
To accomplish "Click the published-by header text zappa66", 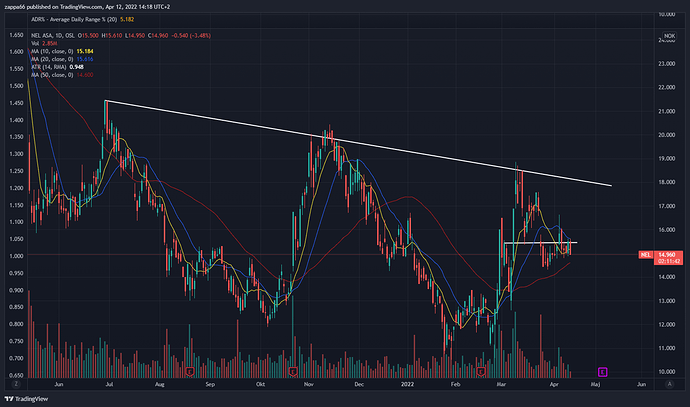I will [x=17, y=7].
